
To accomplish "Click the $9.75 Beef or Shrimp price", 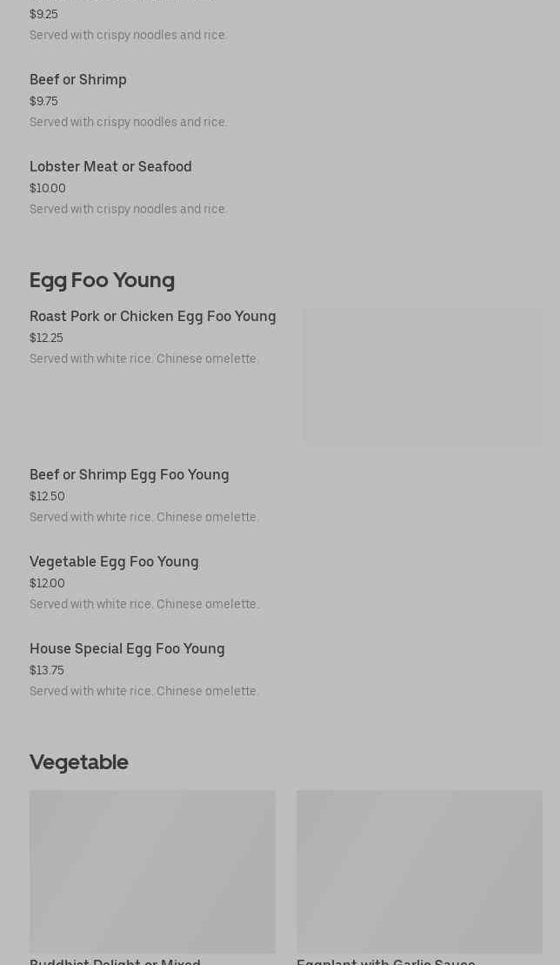I will click(x=43, y=102).
